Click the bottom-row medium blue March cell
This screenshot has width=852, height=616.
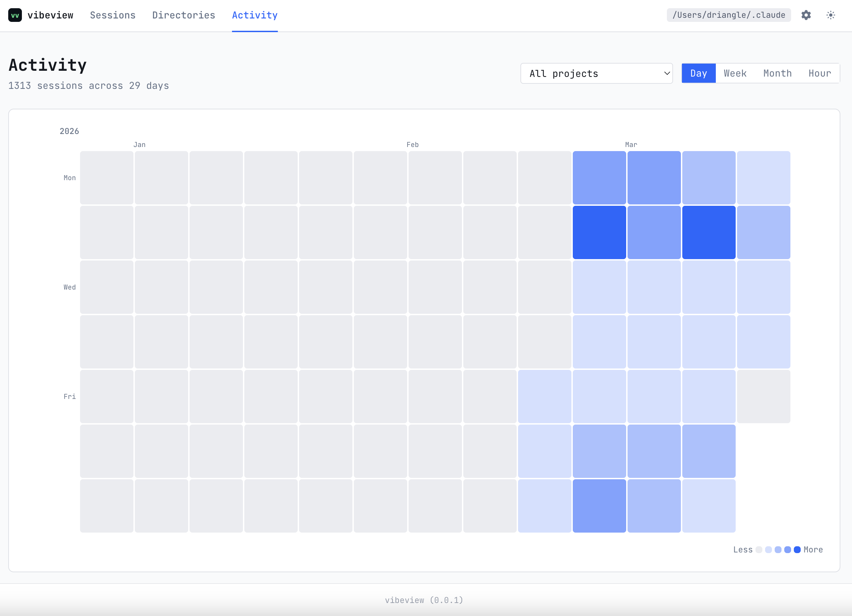(599, 506)
